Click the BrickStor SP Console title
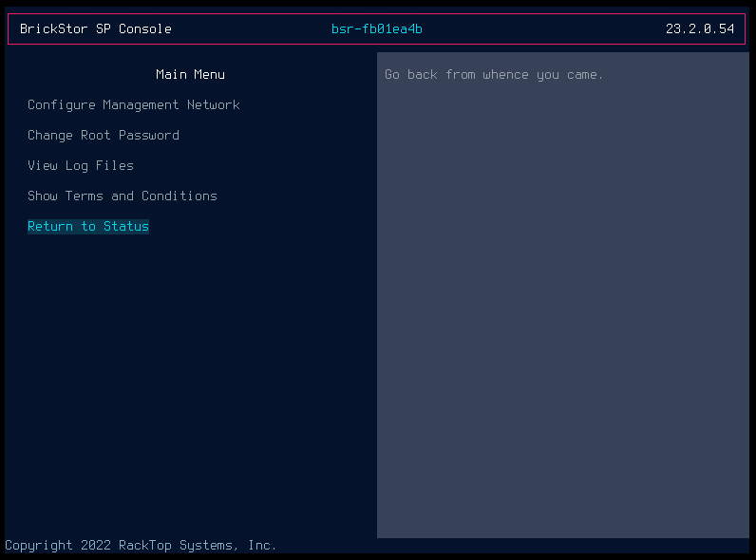Image resolution: width=756 pixels, height=560 pixels. (95, 28)
